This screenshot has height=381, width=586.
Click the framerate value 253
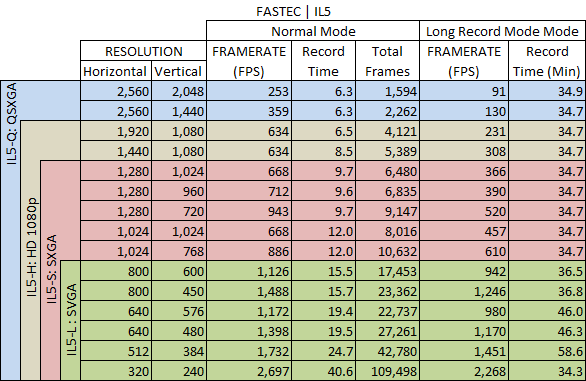[x=249, y=91]
